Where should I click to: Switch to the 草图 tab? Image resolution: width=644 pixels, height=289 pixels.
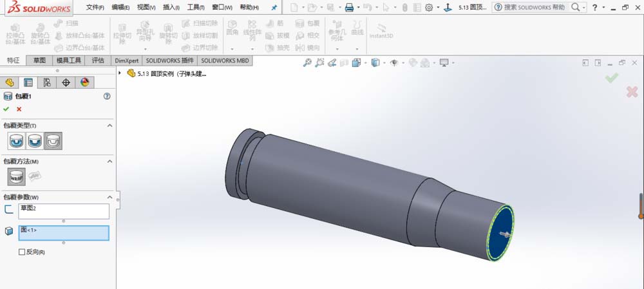(39, 61)
